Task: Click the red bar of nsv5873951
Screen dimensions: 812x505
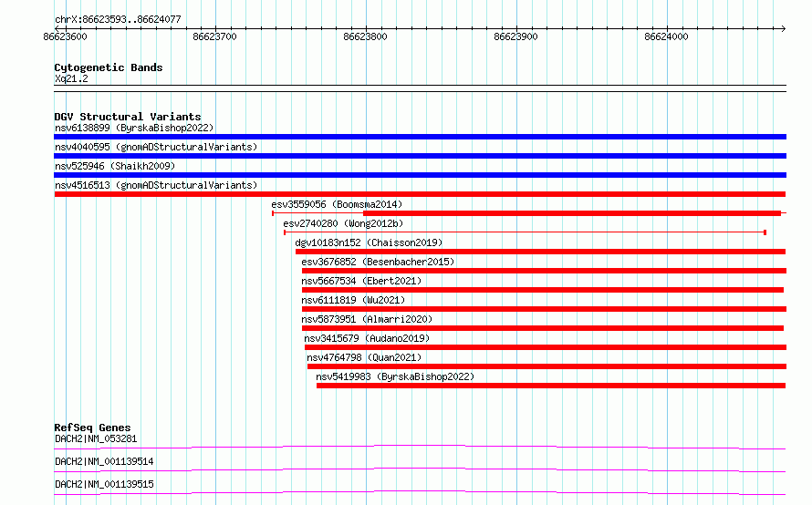Action: tap(543, 328)
